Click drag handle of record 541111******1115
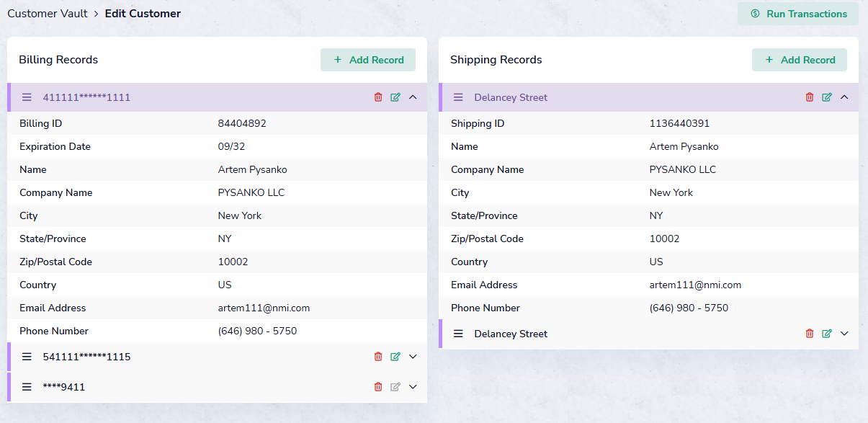This screenshot has height=423, width=868. click(27, 357)
